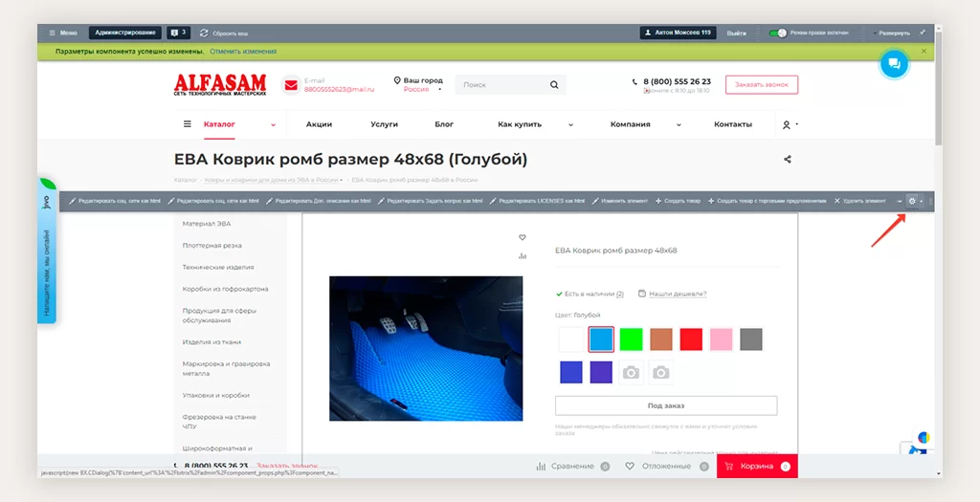Go to the Контакты page
Screen dimensions: 980x502
pos(732,124)
